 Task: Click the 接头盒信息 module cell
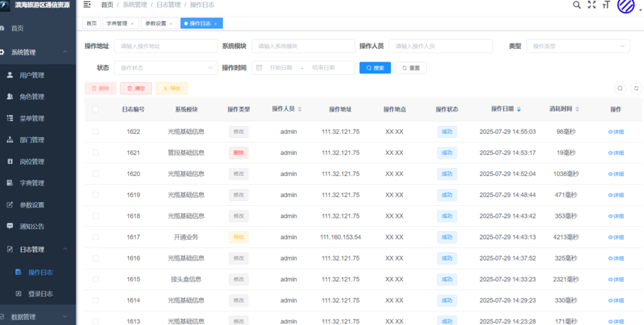point(186,279)
